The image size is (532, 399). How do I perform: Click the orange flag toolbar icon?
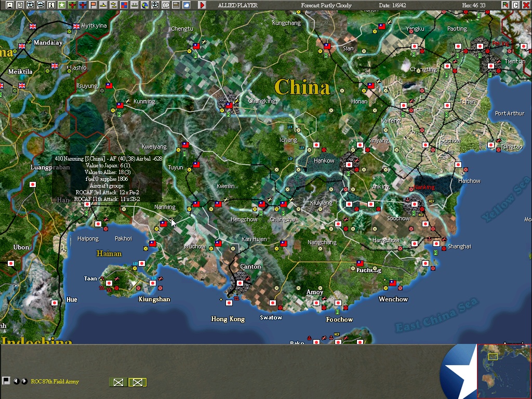(93, 5)
